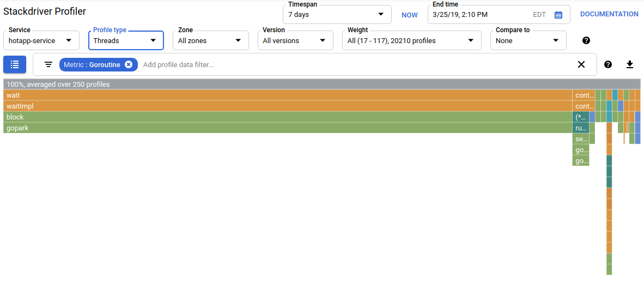This screenshot has height=281, width=644.
Task: Expand the Version dropdown
Action: [x=295, y=40]
